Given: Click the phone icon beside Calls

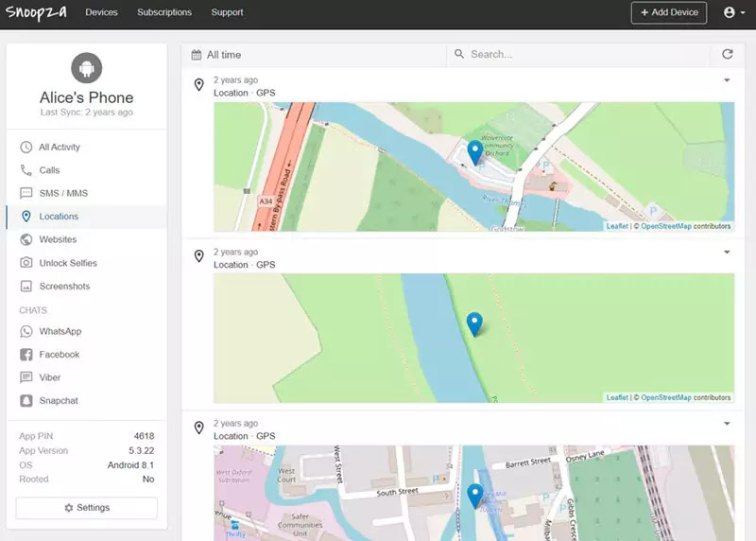Looking at the screenshot, I should point(26,170).
